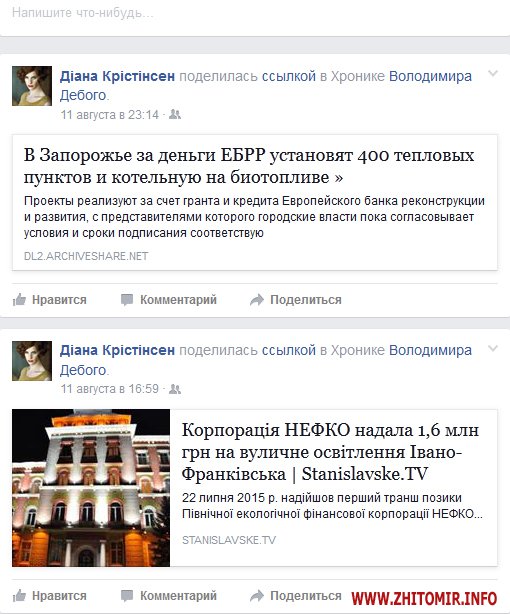Click the share arrow icon on second post
The image size is (510, 614).
coord(257,596)
